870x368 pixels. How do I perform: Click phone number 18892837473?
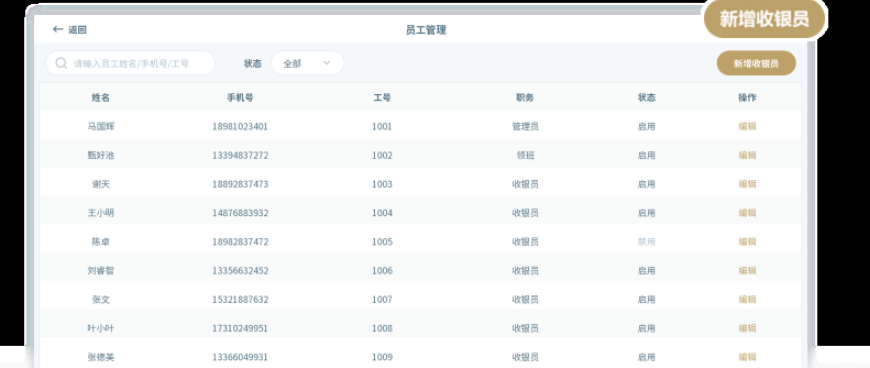pos(240,184)
